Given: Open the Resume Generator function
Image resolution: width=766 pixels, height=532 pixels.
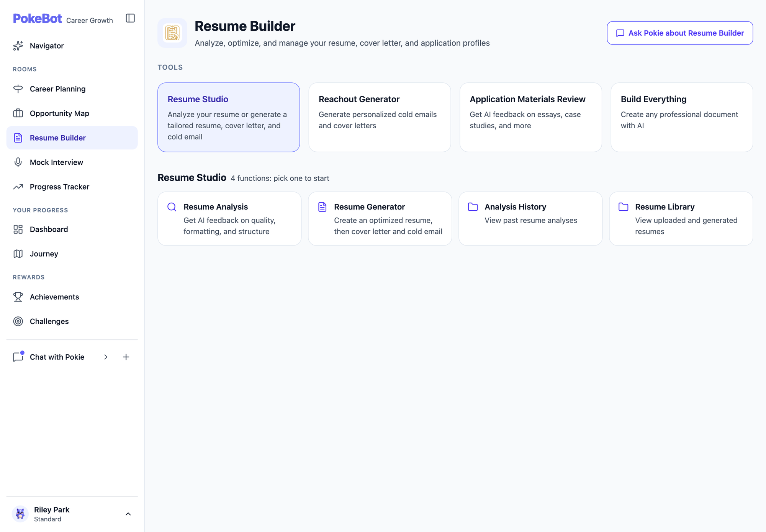Looking at the screenshot, I should (380, 219).
